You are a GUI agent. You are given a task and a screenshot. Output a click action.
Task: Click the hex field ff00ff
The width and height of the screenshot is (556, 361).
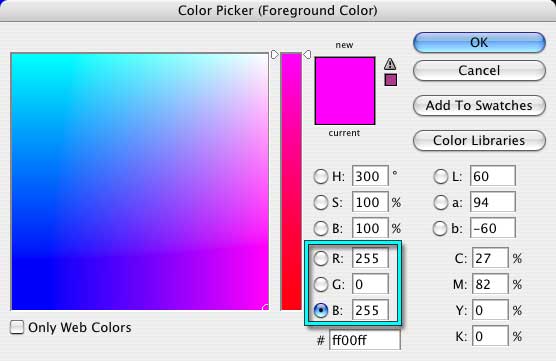(365, 340)
